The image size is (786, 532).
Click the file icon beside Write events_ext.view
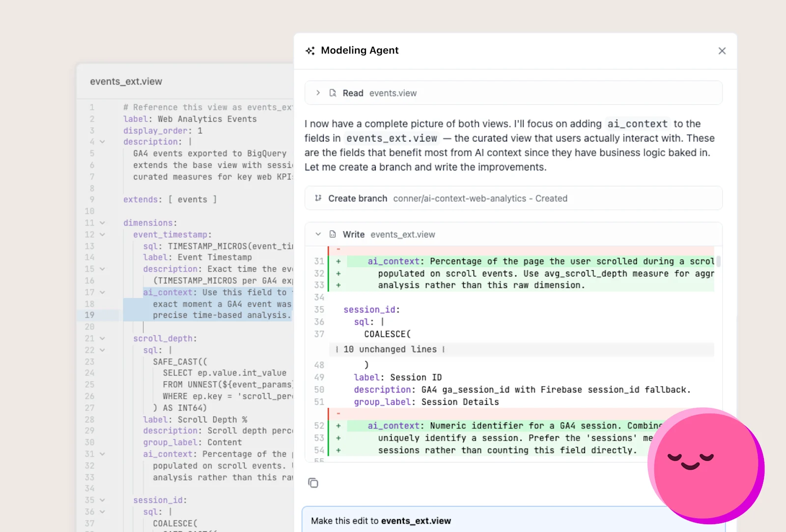(333, 234)
